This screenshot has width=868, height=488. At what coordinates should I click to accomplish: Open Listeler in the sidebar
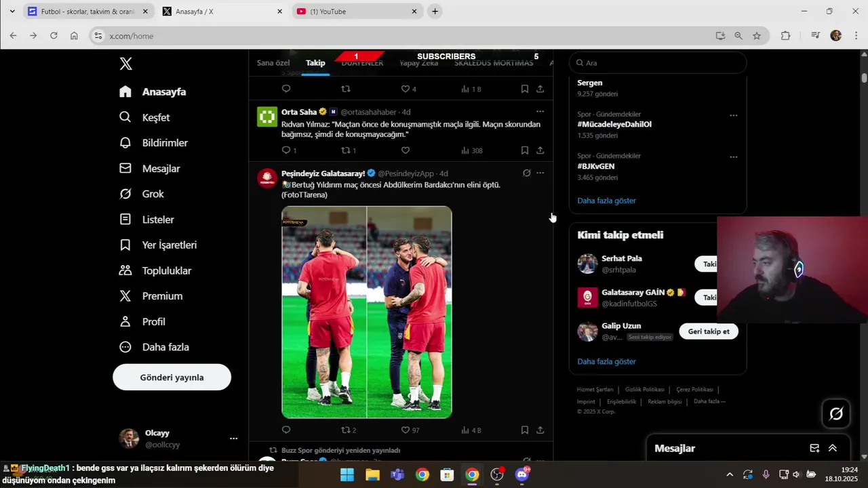pyautogui.click(x=146, y=220)
